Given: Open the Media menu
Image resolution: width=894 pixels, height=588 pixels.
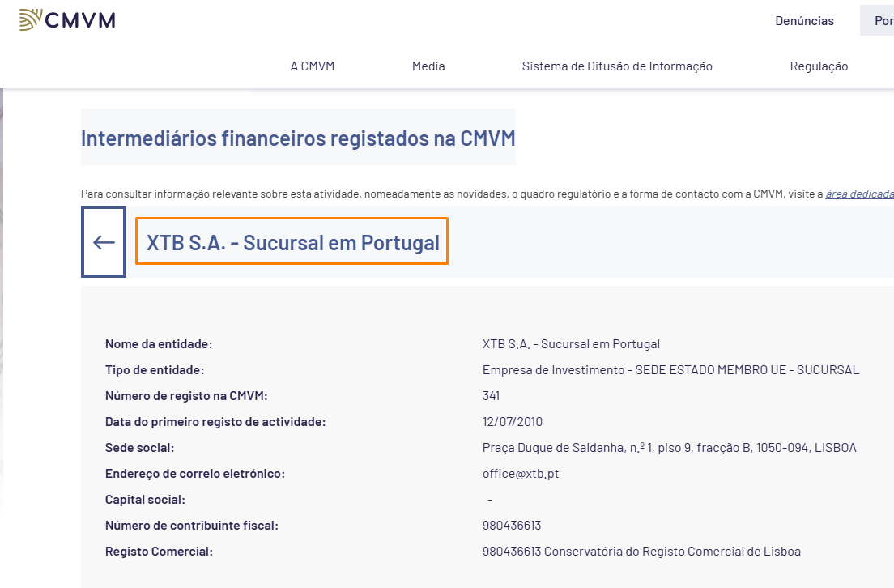Looking at the screenshot, I should (428, 66).
